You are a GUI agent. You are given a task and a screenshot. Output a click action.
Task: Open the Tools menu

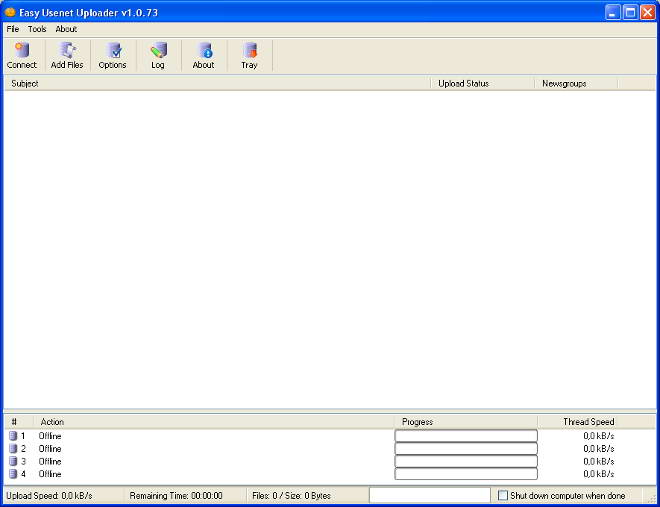[x=37, y=29]
